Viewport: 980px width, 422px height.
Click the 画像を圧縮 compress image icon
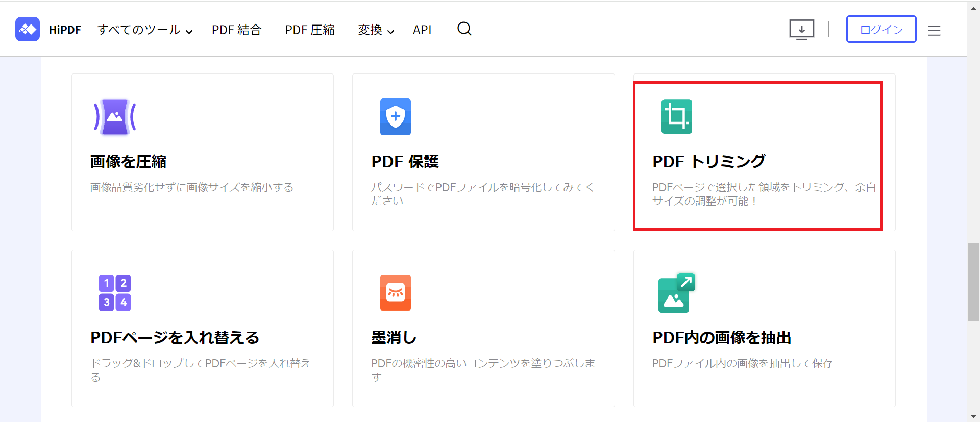pyautogui.click(x=115, y=117)
